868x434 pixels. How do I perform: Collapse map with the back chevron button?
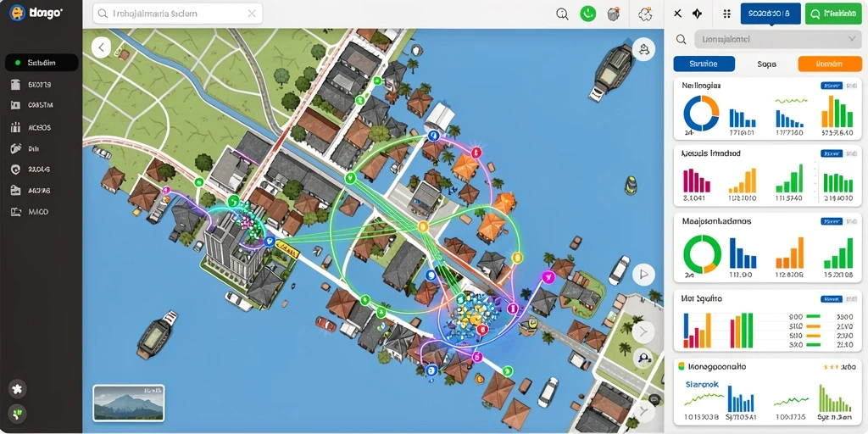point(102,47)
